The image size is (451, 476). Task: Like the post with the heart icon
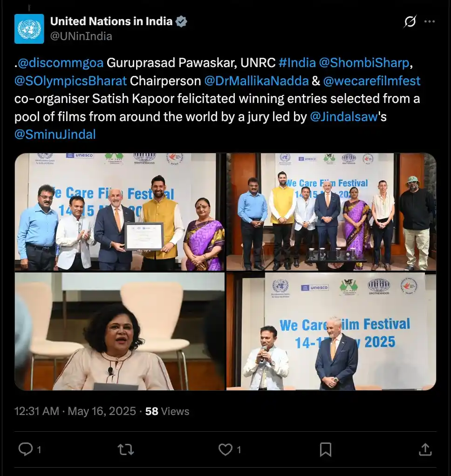coord(225,449)
